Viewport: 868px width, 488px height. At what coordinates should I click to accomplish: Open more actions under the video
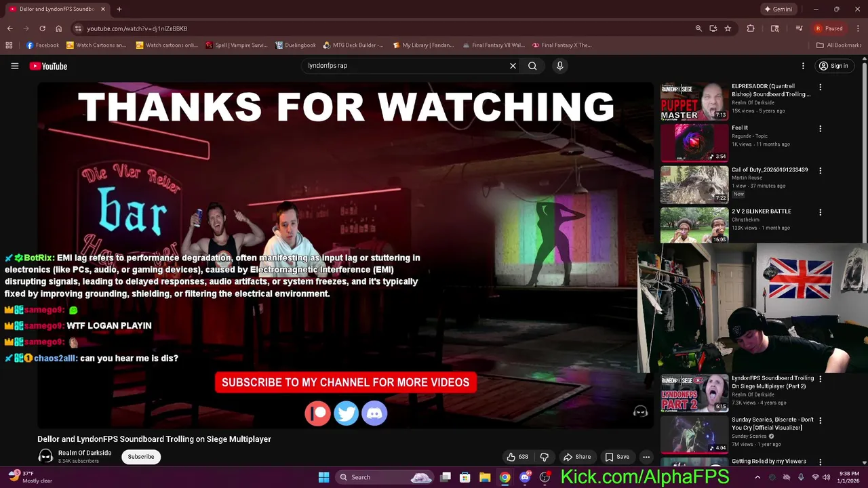646,457
